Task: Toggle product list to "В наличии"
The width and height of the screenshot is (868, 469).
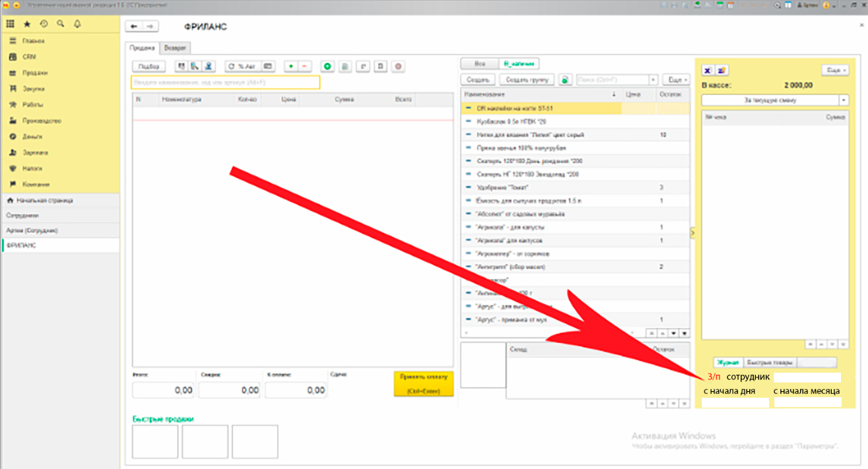Action: tap(518, 64)
